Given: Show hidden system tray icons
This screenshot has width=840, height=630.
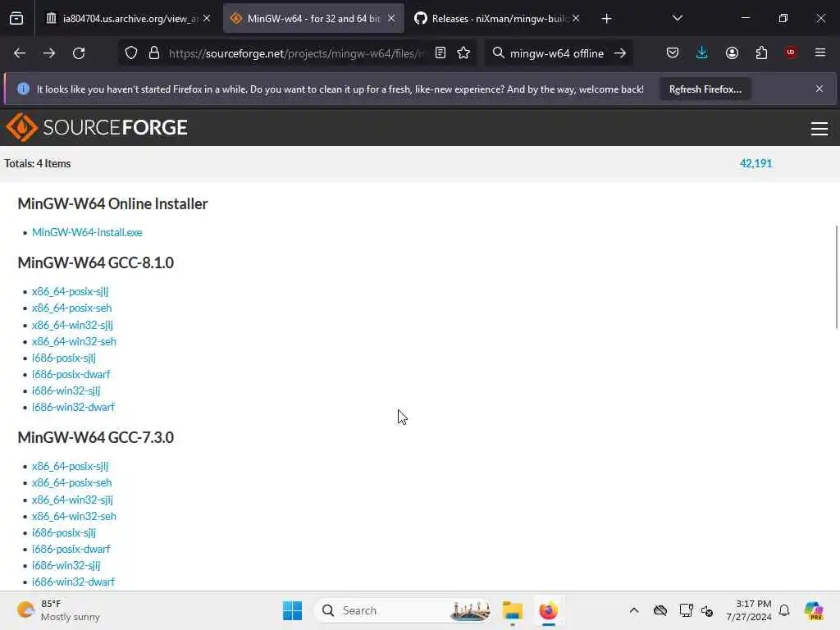Looking at the screenshot, I should [x=634, y=610].
